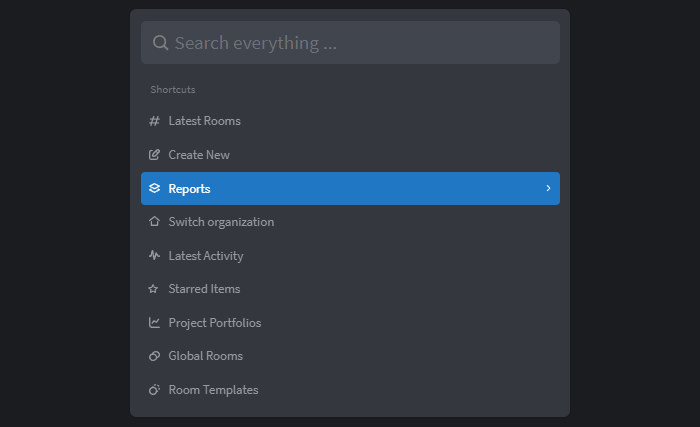Open the highlighted Reports entry
Image resolution: width=700 pixels, height=427 pixels.
click(x=350, y=188)
